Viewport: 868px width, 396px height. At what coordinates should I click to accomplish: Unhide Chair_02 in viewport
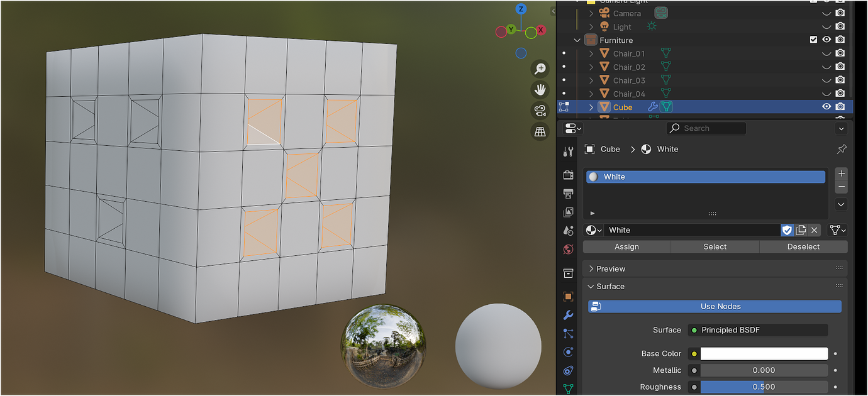(826, 67)
